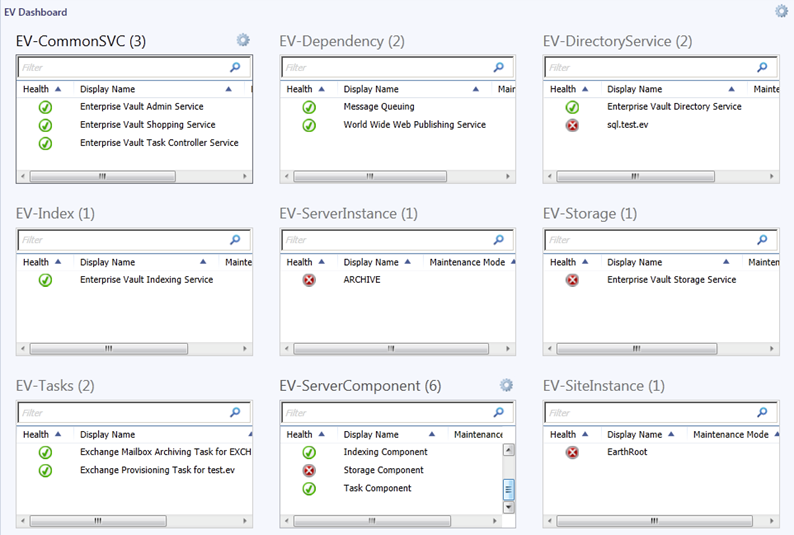Click the search icon in EV-ServerInstance filter
Image resolution: width=794 pixels, height=535 pixels.
(499, 240)
